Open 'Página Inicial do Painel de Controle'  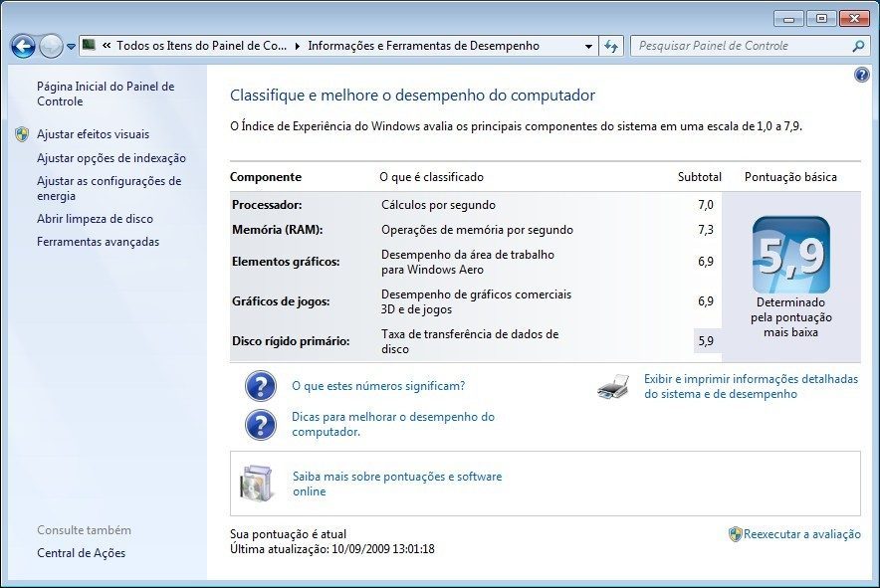click(106, 94)
